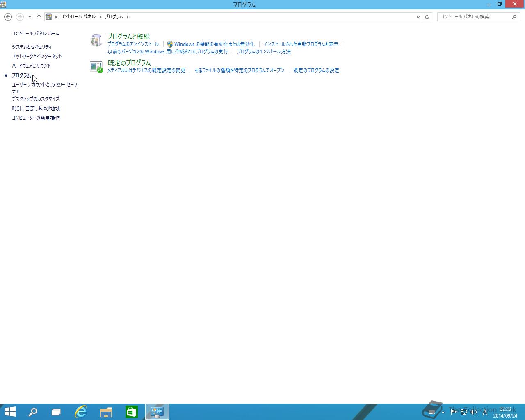This screenshot has height=420, width=525.
Task: Open File Explorer from taskbar
Action: (106, 412)
